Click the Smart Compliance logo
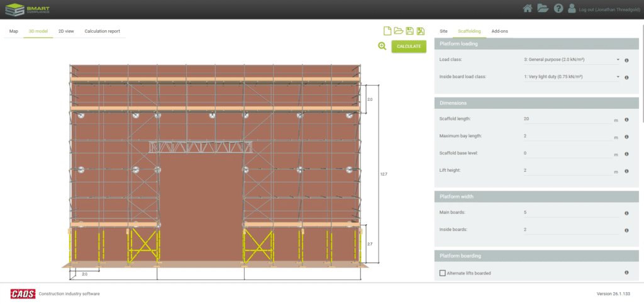 point(27,9)
